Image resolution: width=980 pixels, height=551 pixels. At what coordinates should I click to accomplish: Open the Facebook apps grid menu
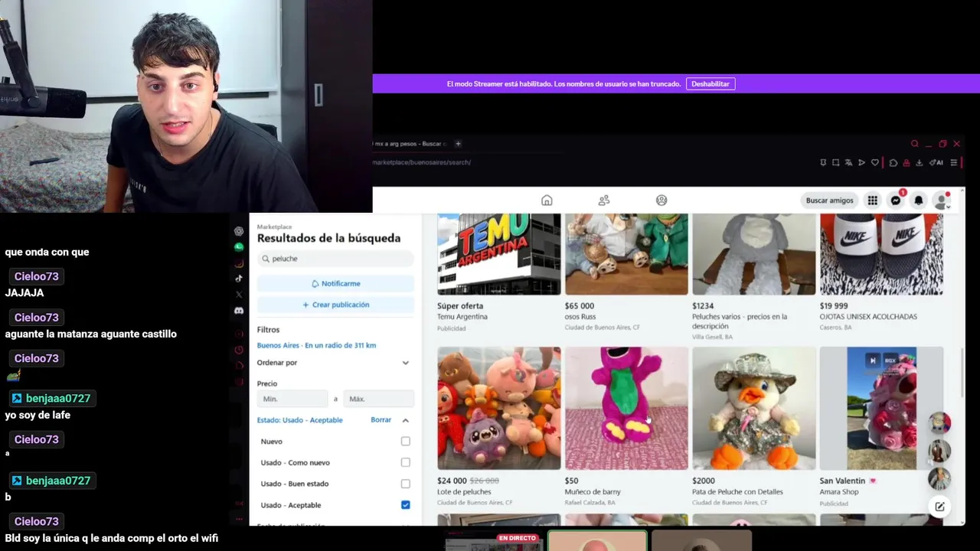tap(872, 201)
